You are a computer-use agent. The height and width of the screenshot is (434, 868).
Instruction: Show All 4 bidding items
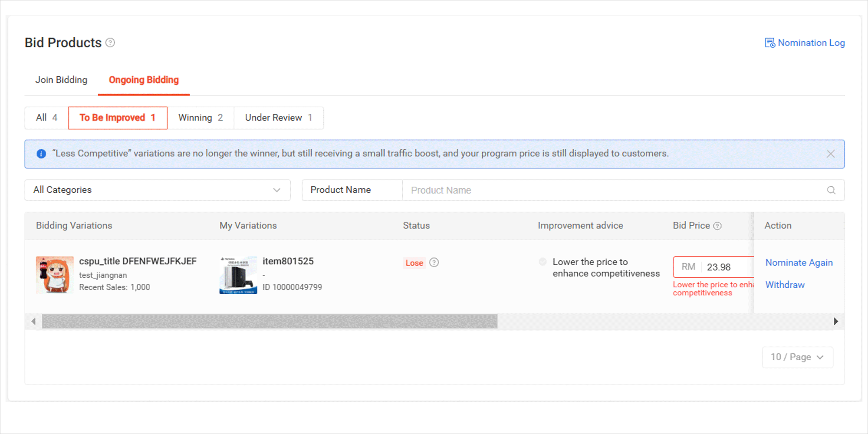click(46, 118)
